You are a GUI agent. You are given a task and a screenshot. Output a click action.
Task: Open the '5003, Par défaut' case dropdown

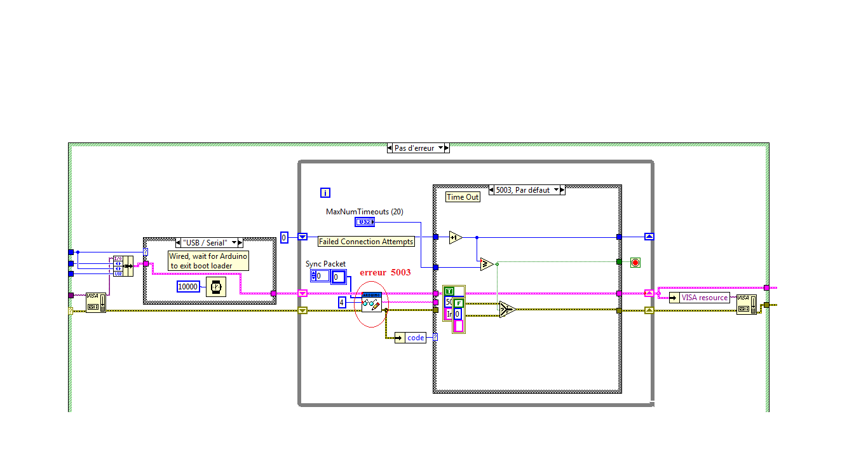point(556,190)
